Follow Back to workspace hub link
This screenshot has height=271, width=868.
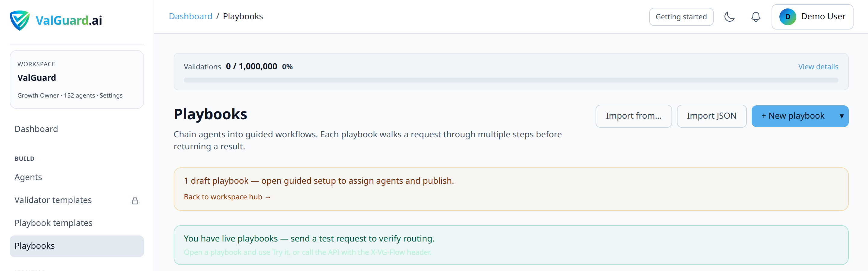point(227,197)
